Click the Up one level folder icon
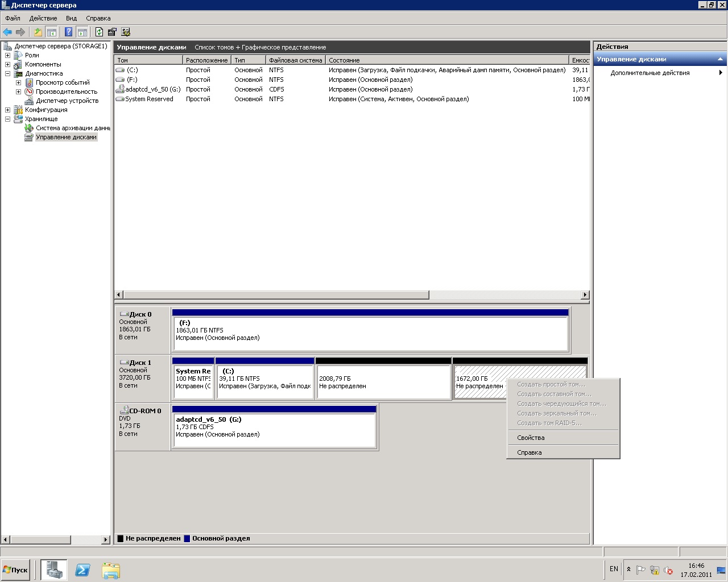 point(38,32)
